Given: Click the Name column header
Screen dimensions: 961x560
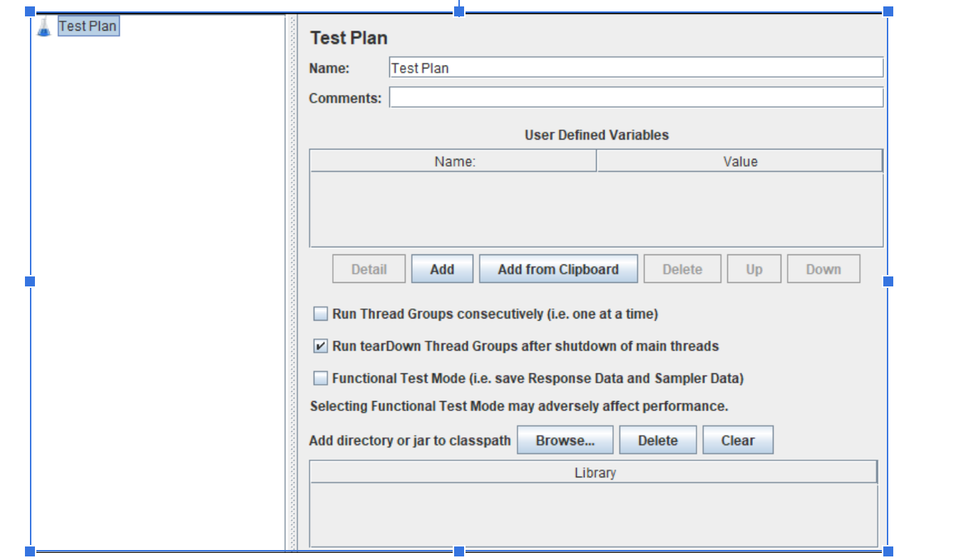Looking at the screenshot, I should pyautogui.click(x=454, y=162).
